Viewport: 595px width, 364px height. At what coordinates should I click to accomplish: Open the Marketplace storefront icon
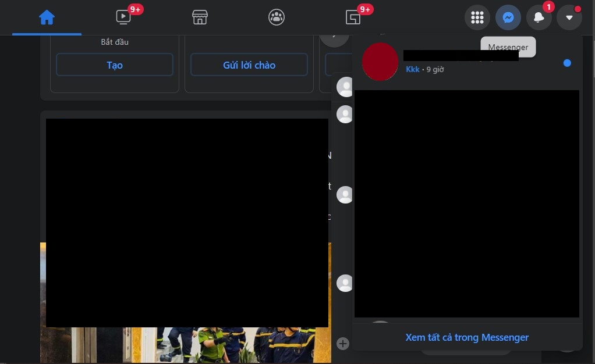pos(200,17)
